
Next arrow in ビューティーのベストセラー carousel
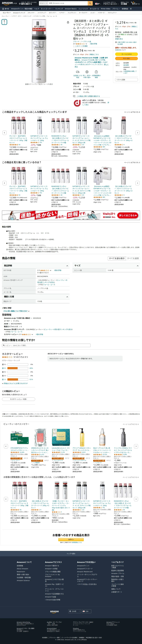(x=136, y=446)
